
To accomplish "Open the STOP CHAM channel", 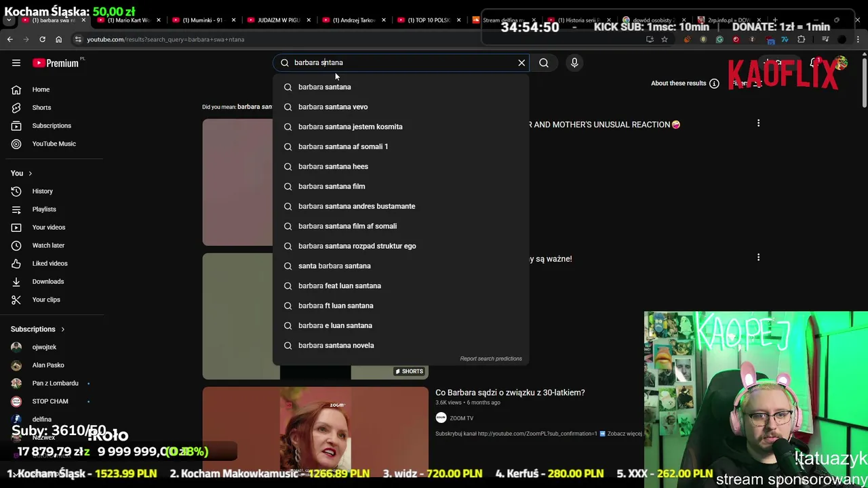I will [x=52, y=401].
